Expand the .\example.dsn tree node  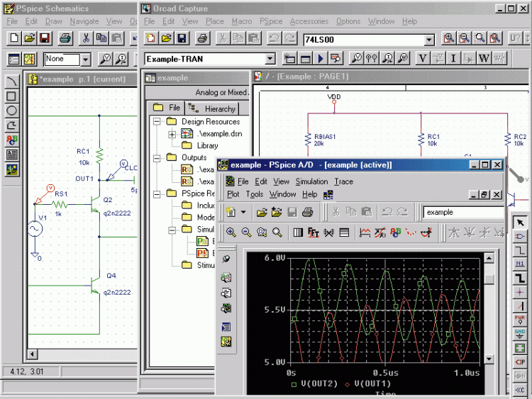[172, 134]
